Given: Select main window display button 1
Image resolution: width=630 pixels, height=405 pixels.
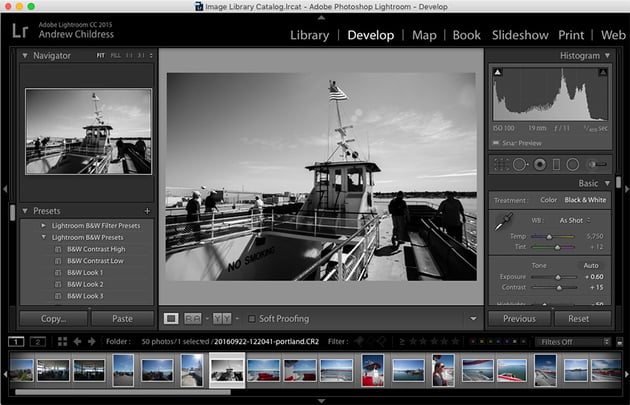Looking at the screenshot, I should pos(16,342).
